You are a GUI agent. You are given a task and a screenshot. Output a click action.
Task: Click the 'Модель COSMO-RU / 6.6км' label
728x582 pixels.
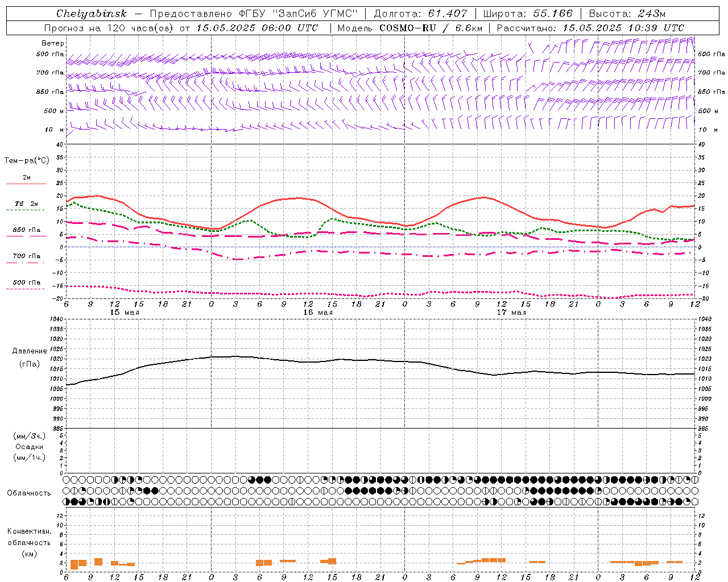coord(410,28)
